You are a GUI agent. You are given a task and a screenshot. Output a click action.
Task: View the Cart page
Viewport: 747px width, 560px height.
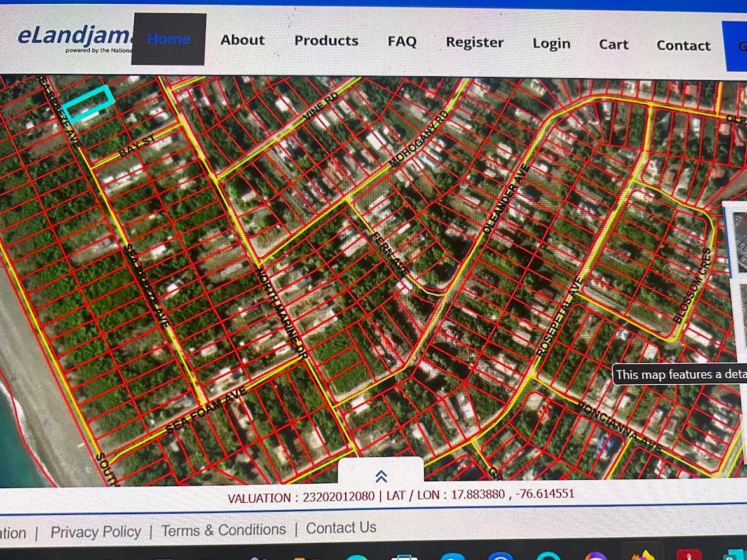[x=613, y=44]
